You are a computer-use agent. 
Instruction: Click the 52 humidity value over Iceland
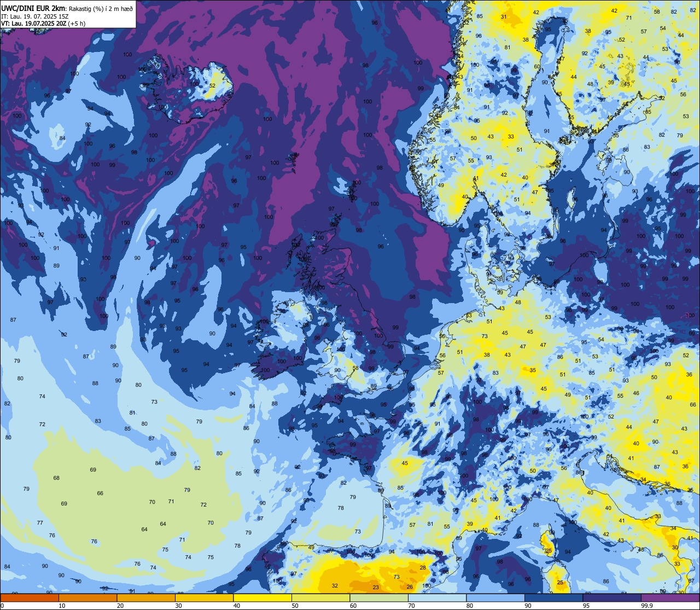(x=212, y=85)
